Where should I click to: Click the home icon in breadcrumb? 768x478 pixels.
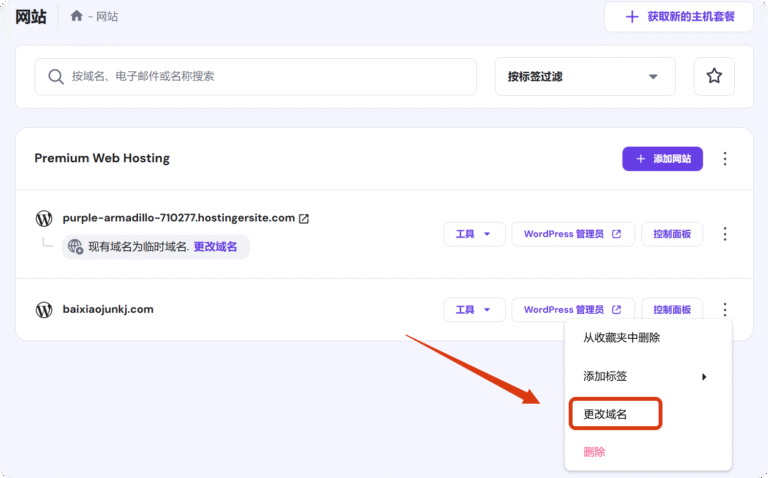tap(77, 16)
